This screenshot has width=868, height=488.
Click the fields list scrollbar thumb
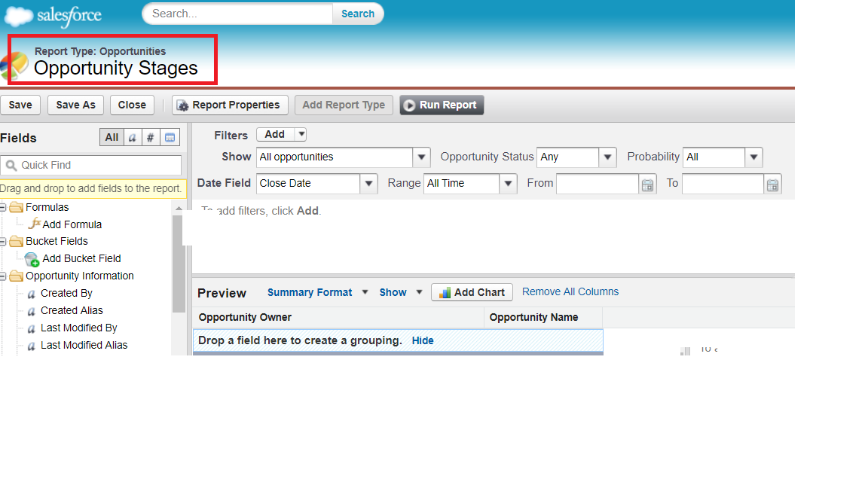click(179, 264)
